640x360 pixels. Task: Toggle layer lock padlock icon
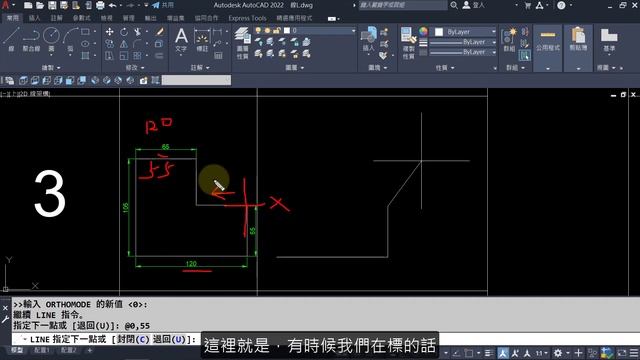pyautogui.click(x=277, y=31)
